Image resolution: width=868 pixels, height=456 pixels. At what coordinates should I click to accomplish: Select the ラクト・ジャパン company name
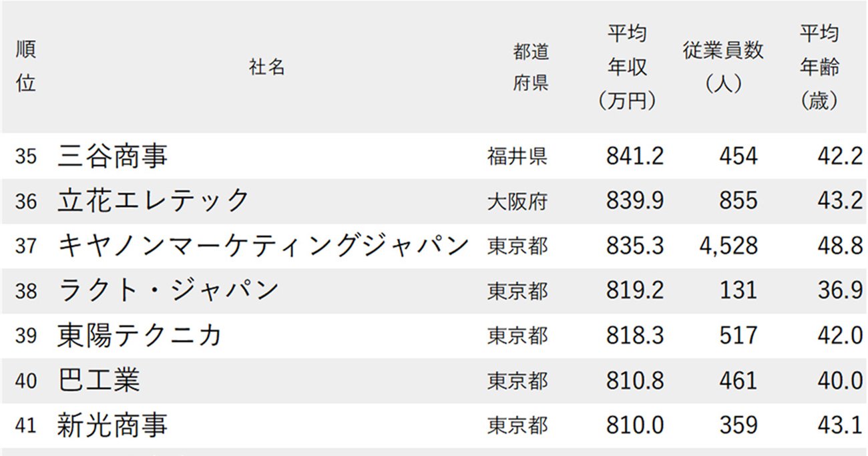(168, 290)
